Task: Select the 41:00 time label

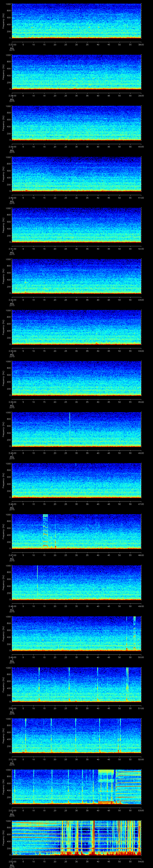Action: pos(141,198)
